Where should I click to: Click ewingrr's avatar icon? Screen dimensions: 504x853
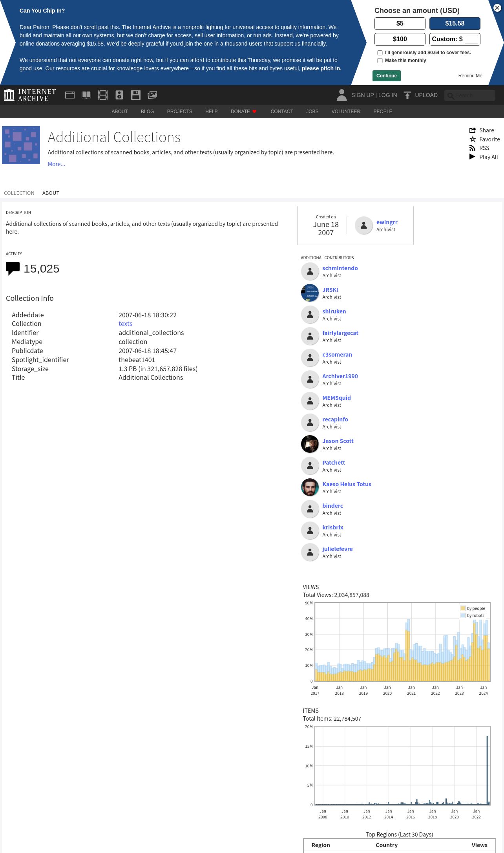coord(364,225)
